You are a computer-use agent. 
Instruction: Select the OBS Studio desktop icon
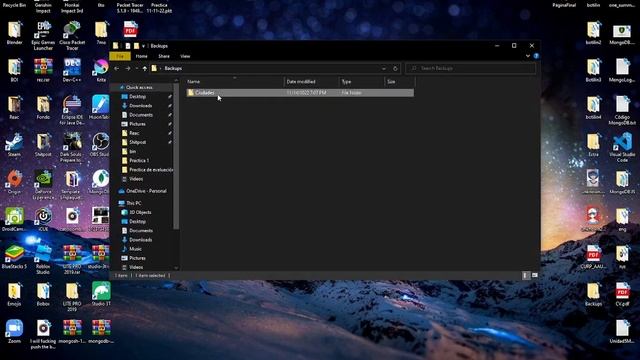pyautogui.click(x=100, y=145)
